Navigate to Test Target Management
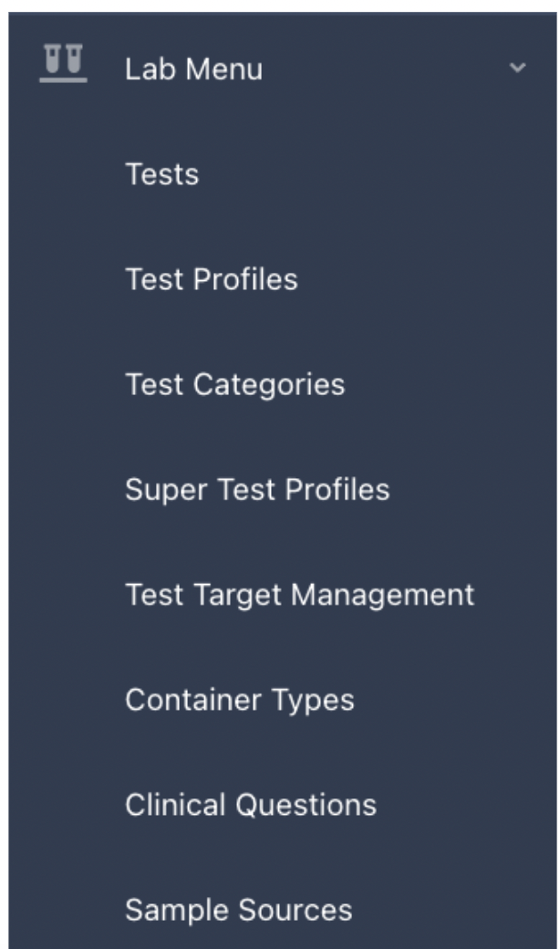The height and width of the screenshot is (949, 560). point(300,596)
